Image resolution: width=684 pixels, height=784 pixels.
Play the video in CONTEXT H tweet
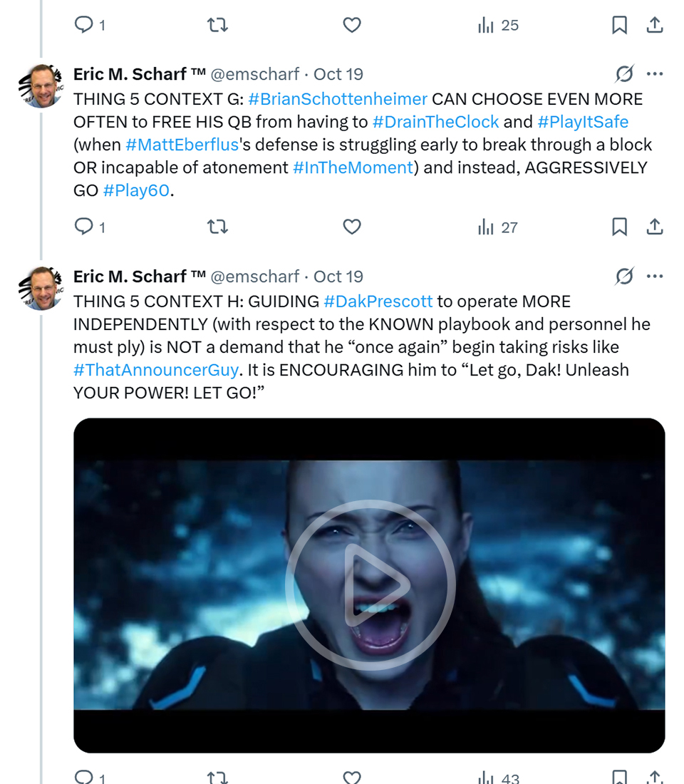pyautogui.click(x=370, y=585)
